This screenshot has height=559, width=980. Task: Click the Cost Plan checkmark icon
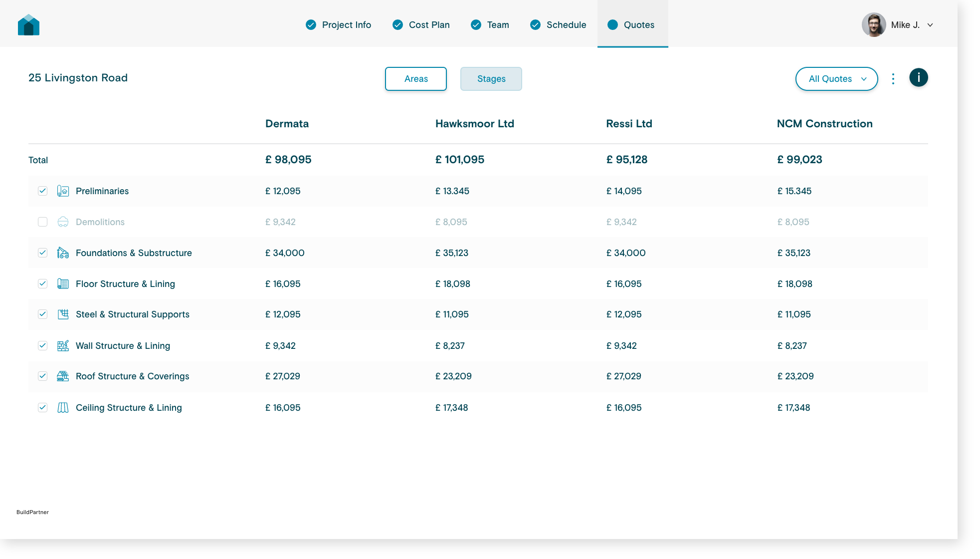[397, 25]
